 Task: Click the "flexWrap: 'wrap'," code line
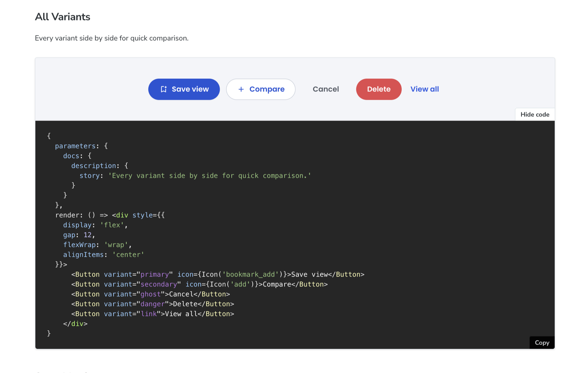pyautogui.click(x=97, y=245)
